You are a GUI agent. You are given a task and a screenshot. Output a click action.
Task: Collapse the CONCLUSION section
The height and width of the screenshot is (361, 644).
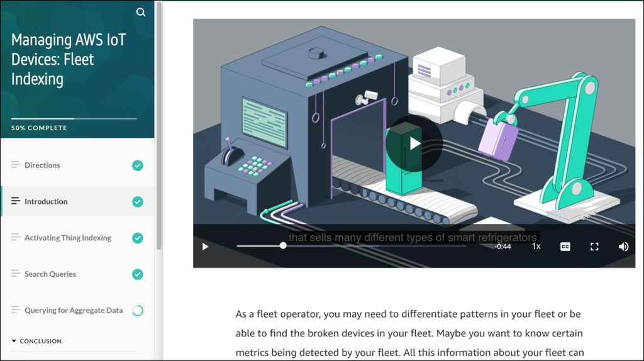pyautogui.click(x=36, y=341)
